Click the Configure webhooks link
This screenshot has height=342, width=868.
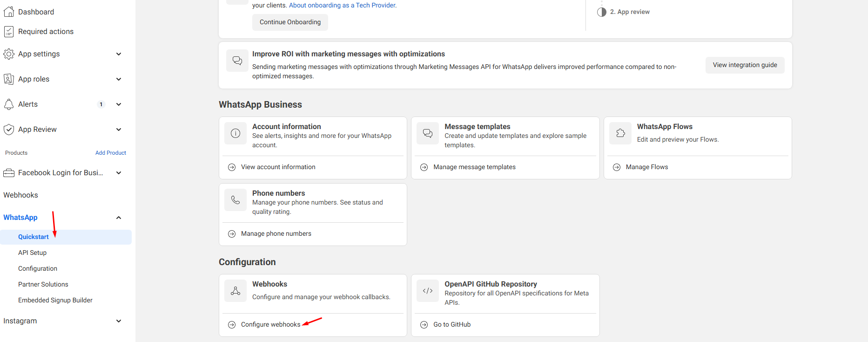pyautogui.click(x=270, y=325)
